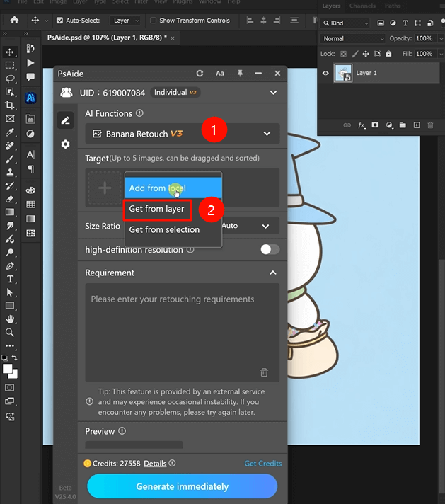Select the Move tool in the toolbar
Image resolution: width=445 pixels, height=504 pixels.
(10, 52)
